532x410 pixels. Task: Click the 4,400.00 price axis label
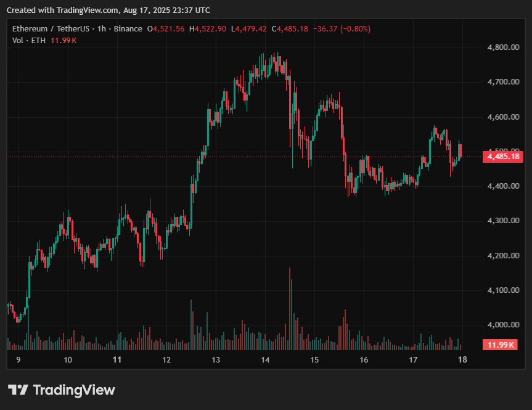[x=503, y=186]
